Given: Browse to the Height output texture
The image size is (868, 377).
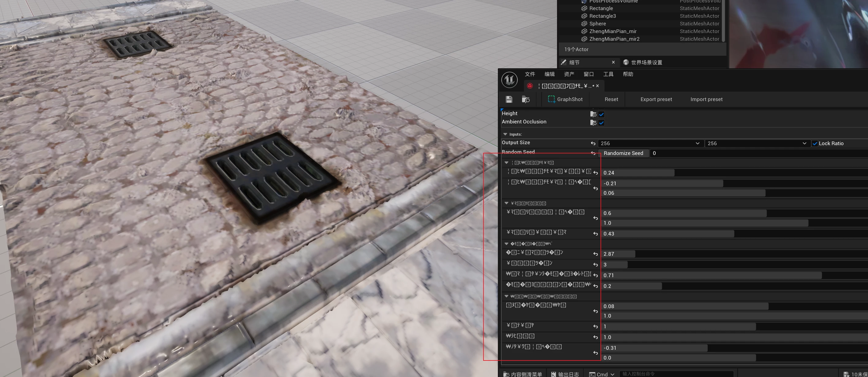Looking at the screenshot, I should coord(593,114).
